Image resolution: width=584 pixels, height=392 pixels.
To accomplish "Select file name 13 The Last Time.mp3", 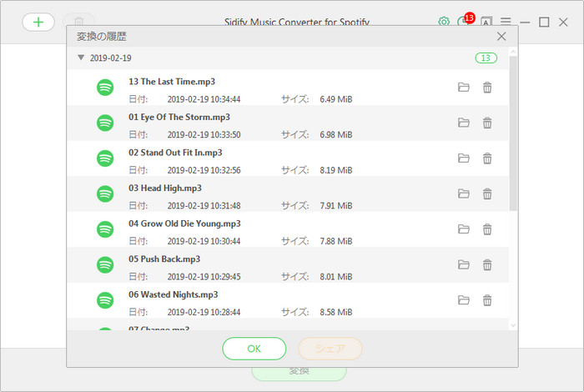I will tap(172, 82).
